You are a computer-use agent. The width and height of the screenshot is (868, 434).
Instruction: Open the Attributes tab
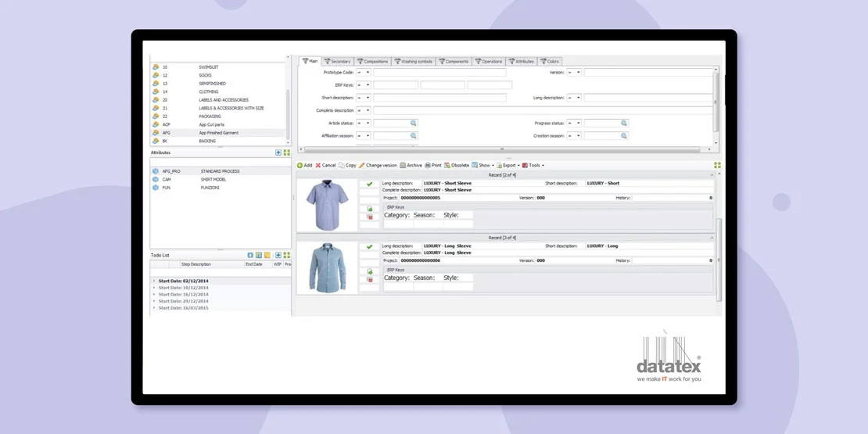pyautogui.click(x=521, y=62)
